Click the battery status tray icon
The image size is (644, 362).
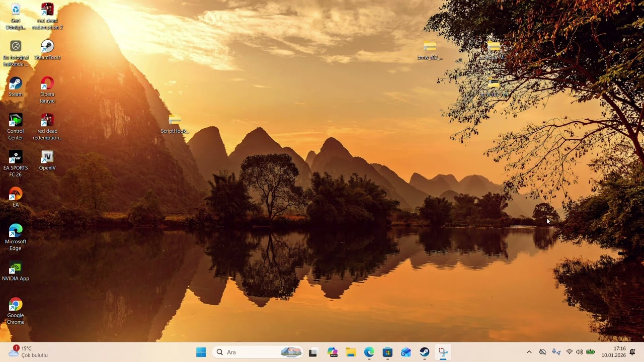(x=590, y=352)
